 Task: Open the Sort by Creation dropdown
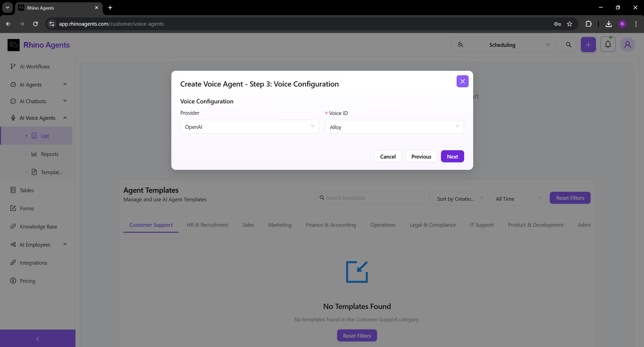coord(460,198)
